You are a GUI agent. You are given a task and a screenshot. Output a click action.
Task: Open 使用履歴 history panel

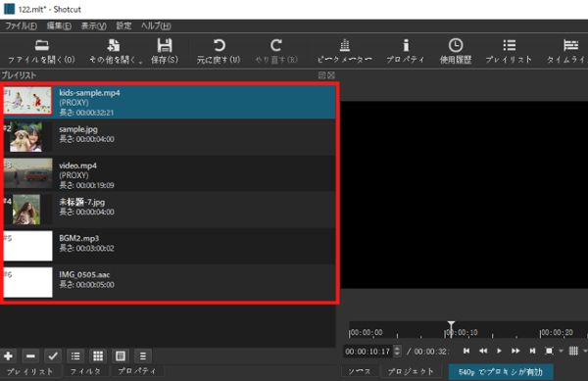[x=456, y=51]
